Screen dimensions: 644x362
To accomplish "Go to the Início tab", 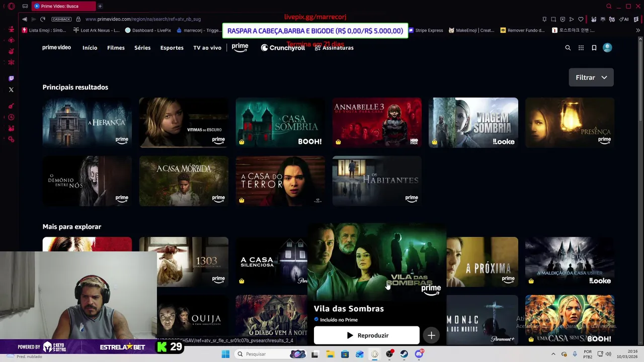I will pyautogui.click(x=90, y=48).
